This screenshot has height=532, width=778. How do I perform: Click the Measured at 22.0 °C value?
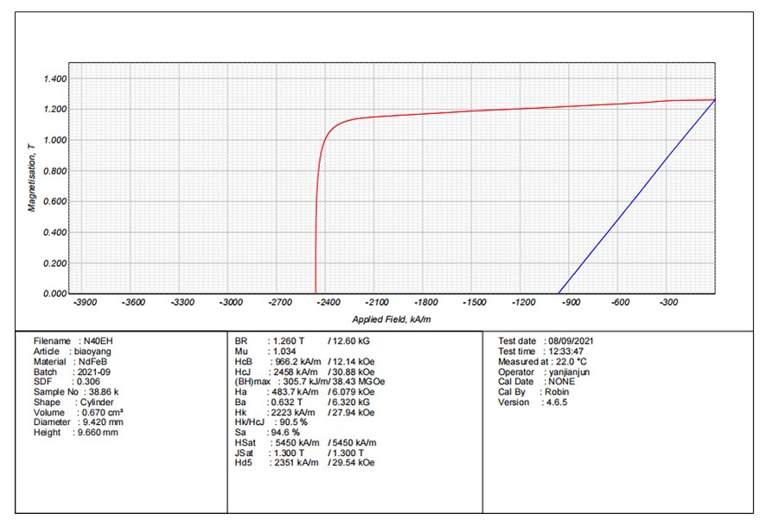(565, 361)
